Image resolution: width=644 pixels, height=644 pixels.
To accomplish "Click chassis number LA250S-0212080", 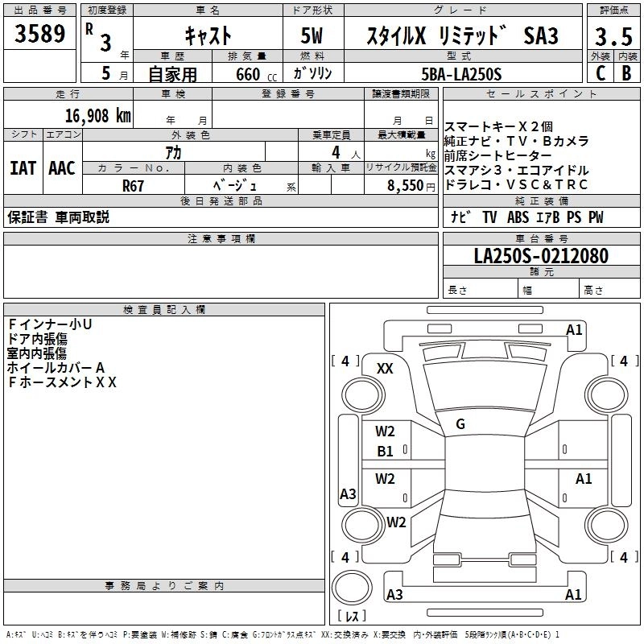I will 541,256.
